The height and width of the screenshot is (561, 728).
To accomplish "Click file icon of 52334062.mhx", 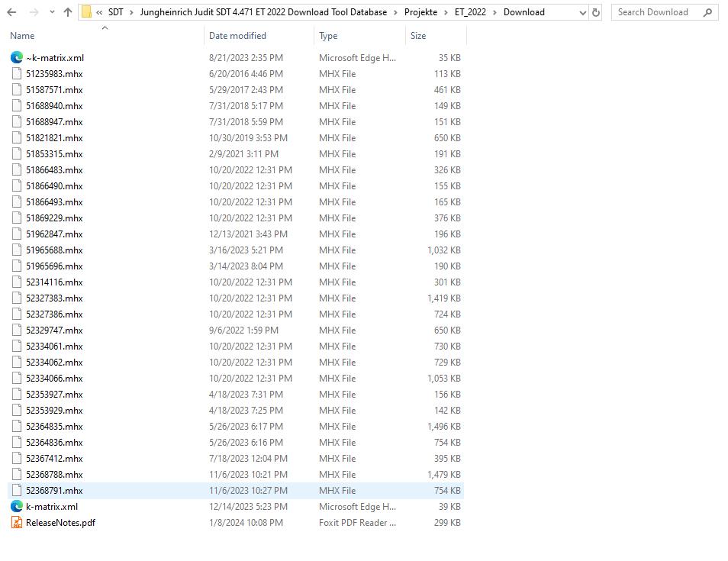I will coord(17,363).
